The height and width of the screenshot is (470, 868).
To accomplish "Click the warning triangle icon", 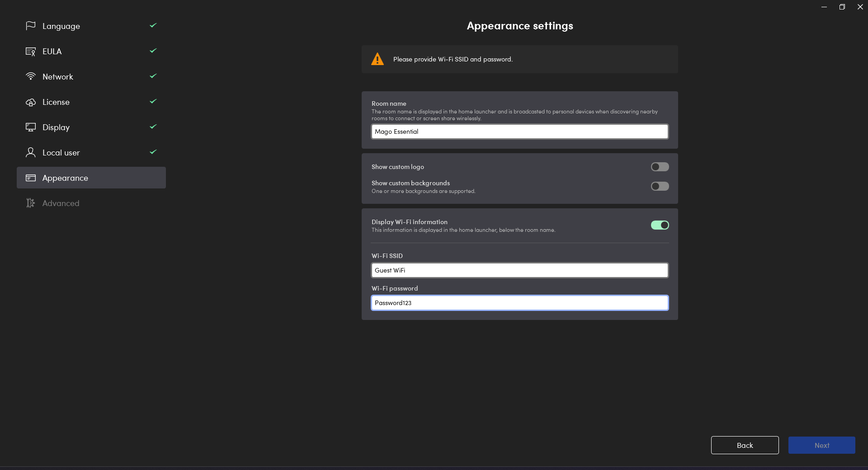I will pos(377,59).
